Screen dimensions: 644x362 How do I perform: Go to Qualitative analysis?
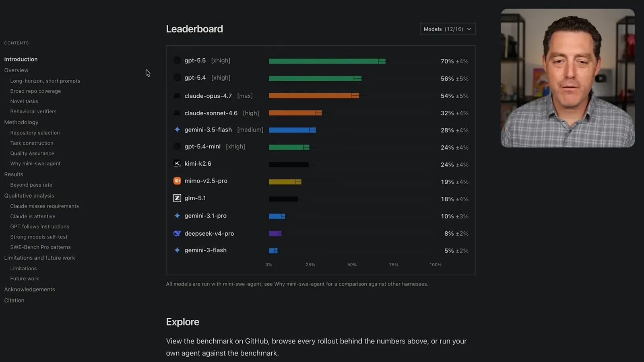[x=29, y=195]
